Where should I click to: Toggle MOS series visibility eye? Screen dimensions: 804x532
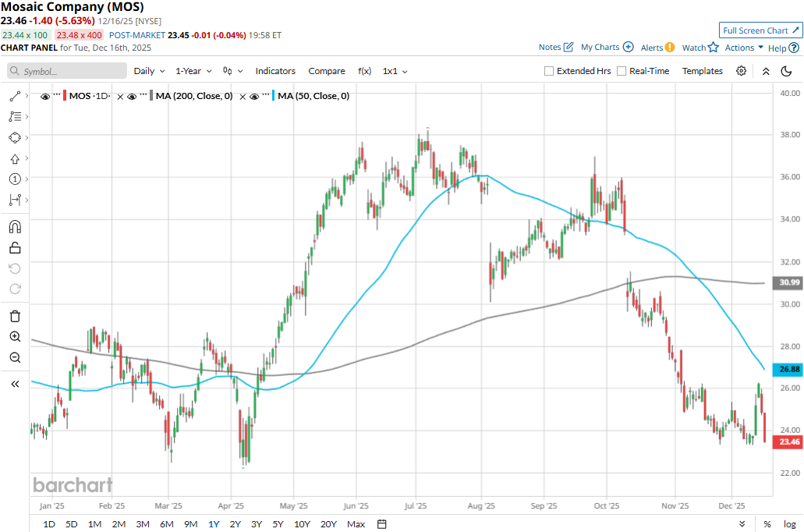(x=45, y=97)
